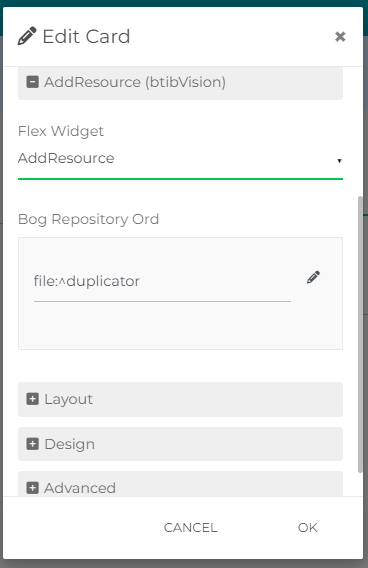Click the Bog Repository Ord label

coord(88,219)
